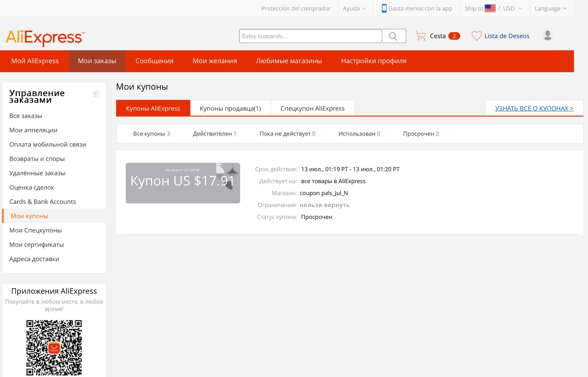The height and width of the screenshot is (377, 588).
Task: Open Любимые магазины menu item
Action: pos(289,61)
